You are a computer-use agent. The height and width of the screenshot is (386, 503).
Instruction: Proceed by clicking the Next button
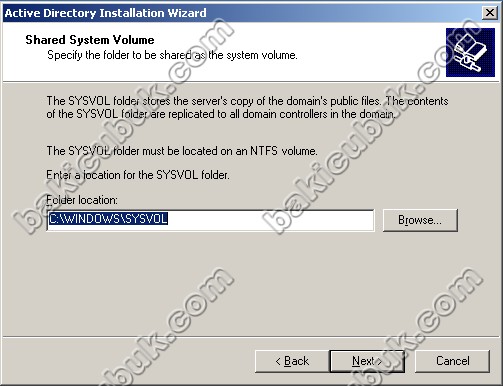(367, 361)
